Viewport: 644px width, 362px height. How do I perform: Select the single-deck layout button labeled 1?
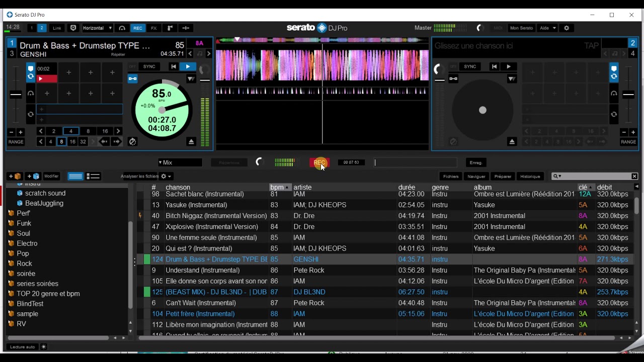[x=32, y=28]
